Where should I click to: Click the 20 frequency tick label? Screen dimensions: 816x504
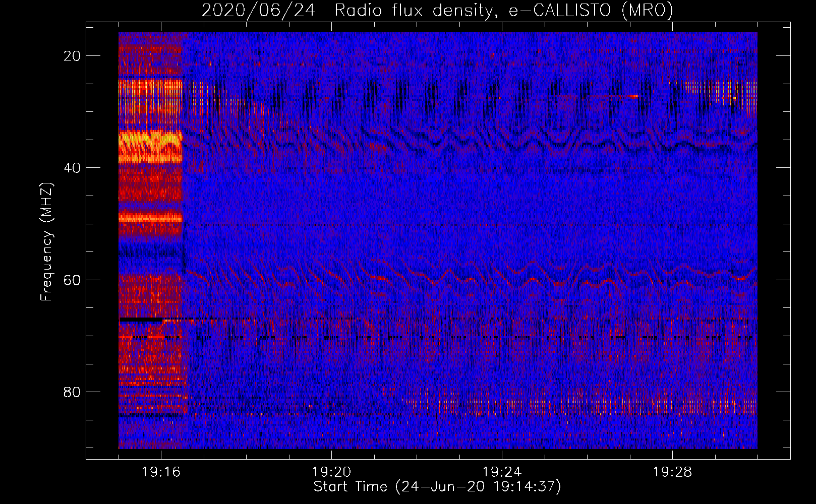tap(72, 56)
